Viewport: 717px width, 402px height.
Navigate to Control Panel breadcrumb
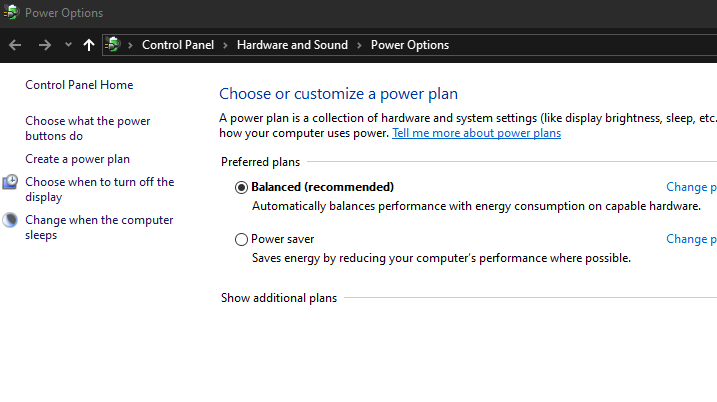pos(178,45)
